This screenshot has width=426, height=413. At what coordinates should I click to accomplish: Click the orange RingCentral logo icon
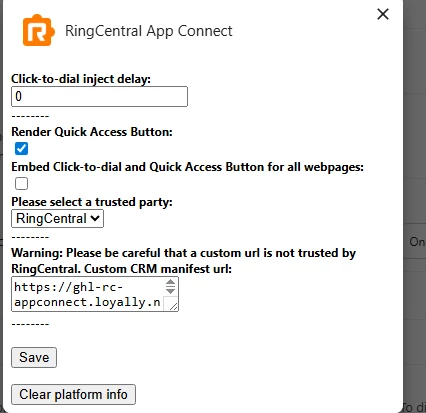[x=38, y=30]
